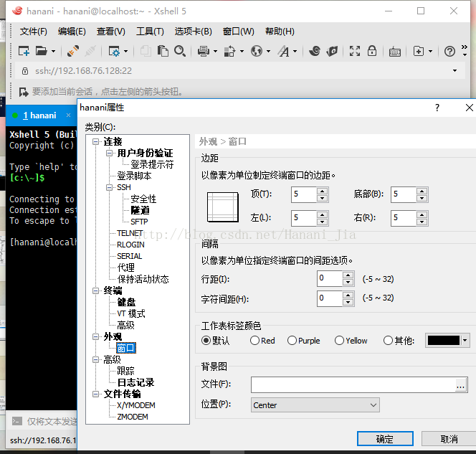
Task: Open the 编辑(E) menu
Action: coord(72,32)
